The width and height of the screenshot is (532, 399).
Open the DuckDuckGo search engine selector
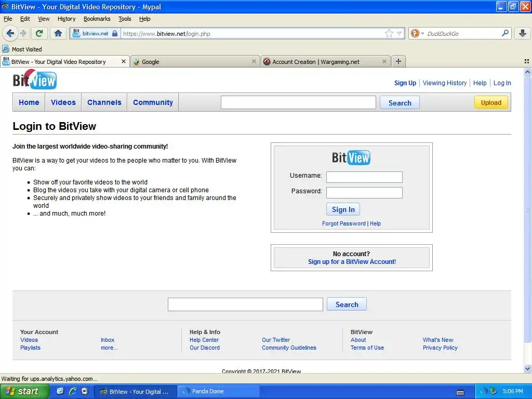[417, 33]
